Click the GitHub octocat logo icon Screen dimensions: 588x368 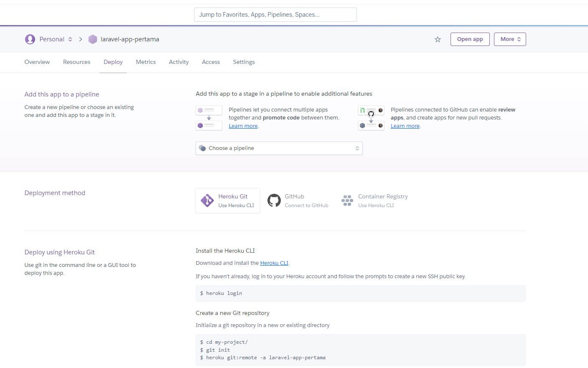coord(274,200)
